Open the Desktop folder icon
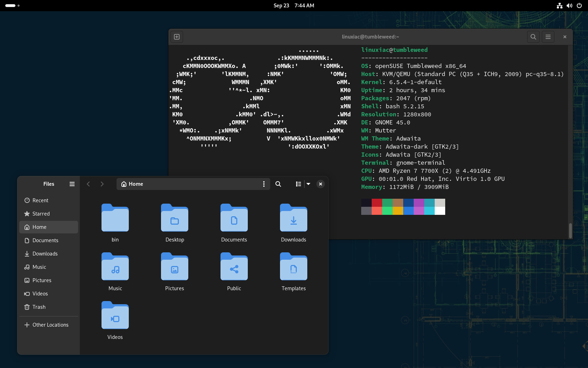 point(175,218)
